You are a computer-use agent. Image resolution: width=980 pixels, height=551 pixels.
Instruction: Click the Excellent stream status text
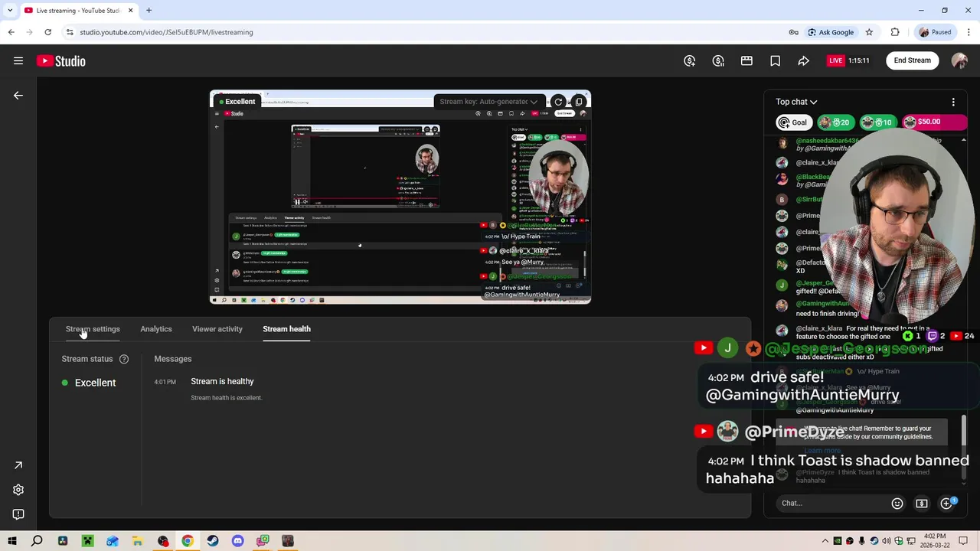[95, 383]
